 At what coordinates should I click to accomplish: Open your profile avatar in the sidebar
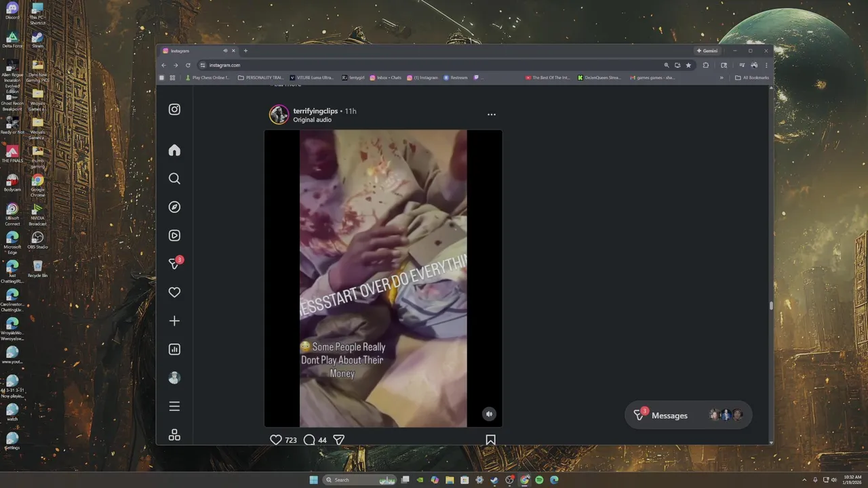point(174,378)
